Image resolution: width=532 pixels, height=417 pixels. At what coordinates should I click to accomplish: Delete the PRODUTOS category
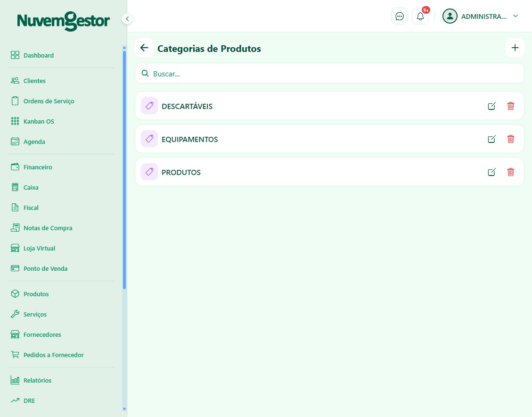(511, 172)
